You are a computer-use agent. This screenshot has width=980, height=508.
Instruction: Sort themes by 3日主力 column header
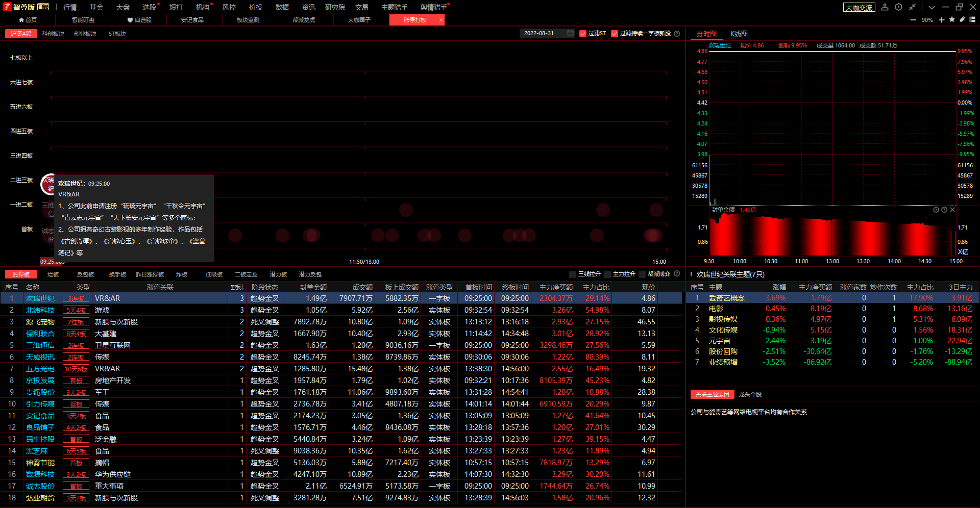[961, 287]
